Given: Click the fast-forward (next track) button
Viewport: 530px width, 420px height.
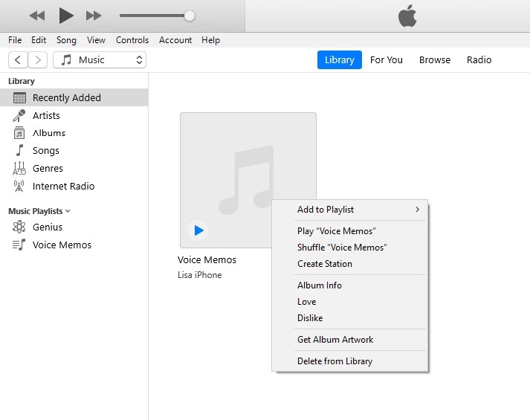Looking at the screenshot, I should pos(94,16).
